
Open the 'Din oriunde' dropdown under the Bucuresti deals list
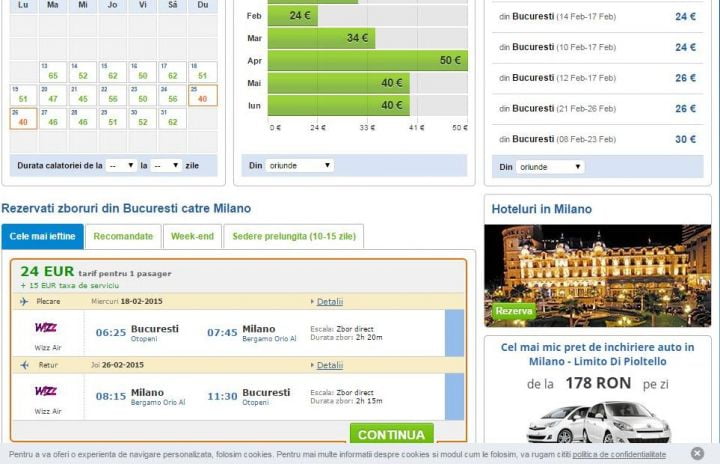click(550, 167)
